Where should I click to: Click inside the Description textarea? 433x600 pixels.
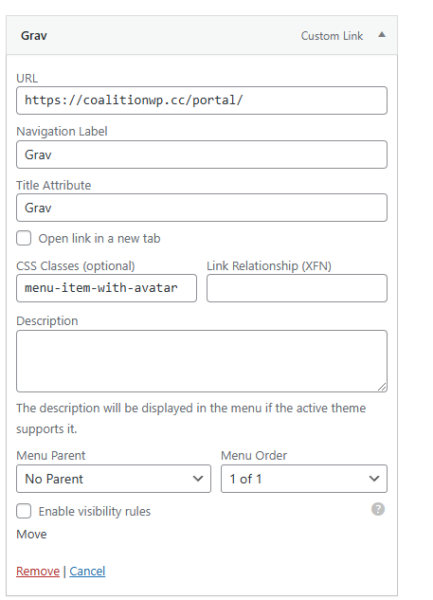tap(202, 361)
